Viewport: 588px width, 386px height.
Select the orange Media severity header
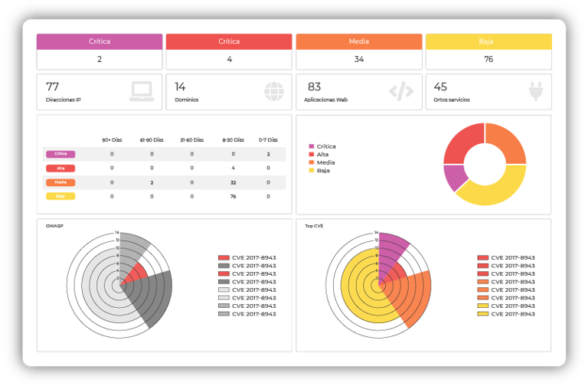[359, 41]
